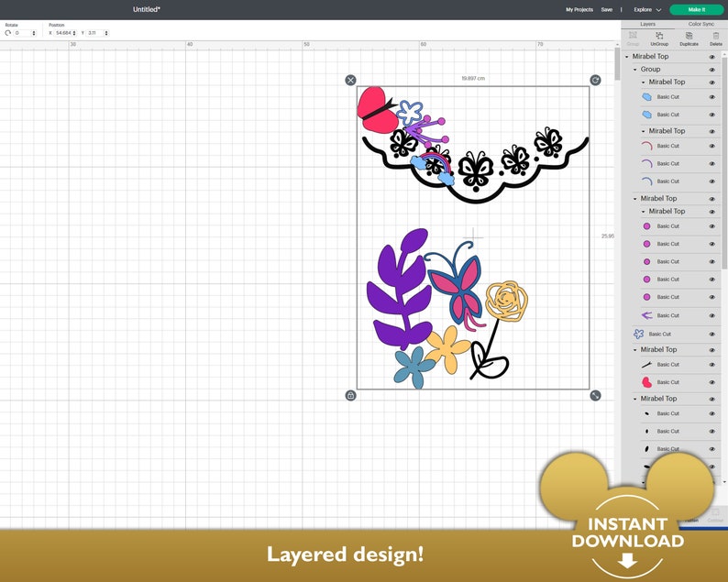
Task: Select the Group row label in layers
Action: [650, 70]
